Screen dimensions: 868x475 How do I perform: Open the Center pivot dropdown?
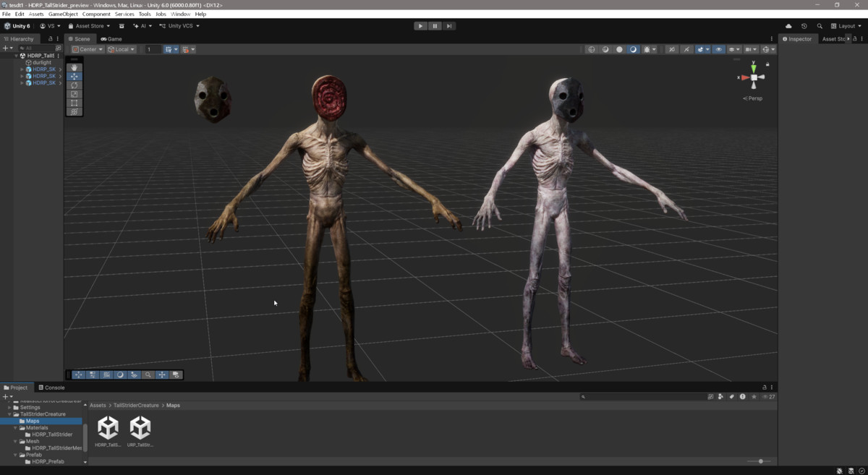click(x=88, y=49)
